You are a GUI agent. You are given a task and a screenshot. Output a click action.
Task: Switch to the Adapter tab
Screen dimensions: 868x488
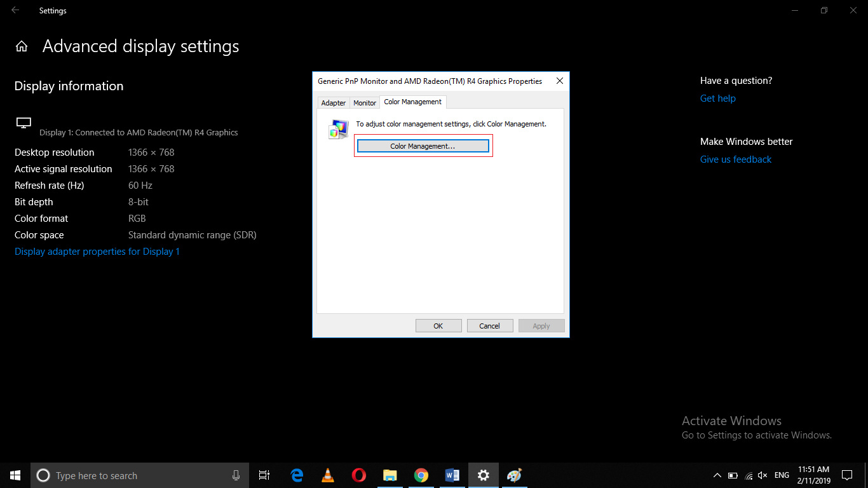click(333, 102)
